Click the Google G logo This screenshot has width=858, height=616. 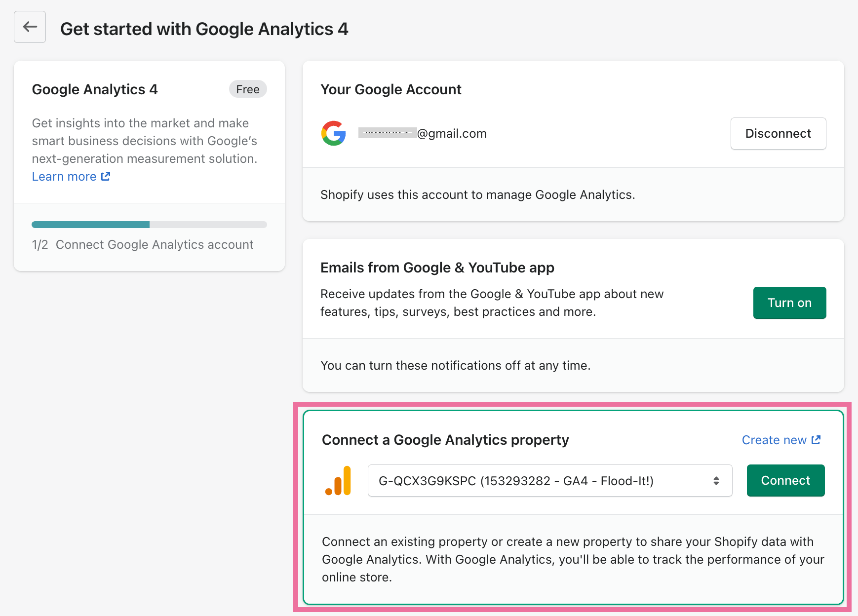pos(334,133)
